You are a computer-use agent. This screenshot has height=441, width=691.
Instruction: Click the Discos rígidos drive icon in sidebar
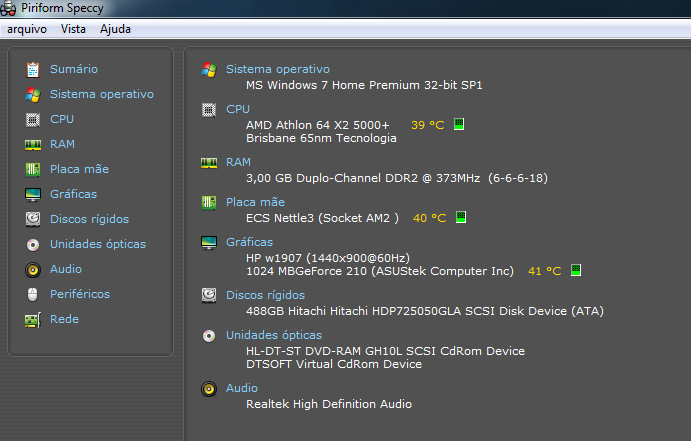[x=33, y=219]
